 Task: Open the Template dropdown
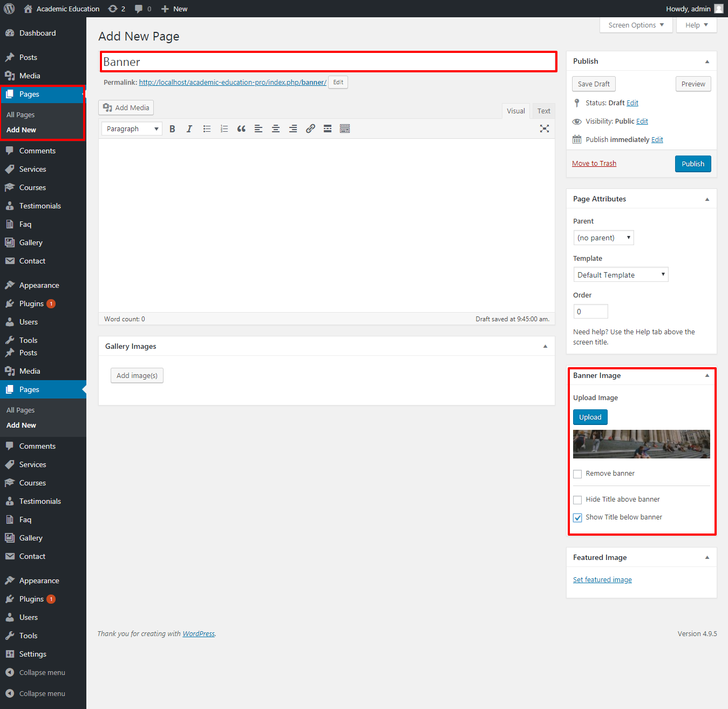(x=621, y=275)
